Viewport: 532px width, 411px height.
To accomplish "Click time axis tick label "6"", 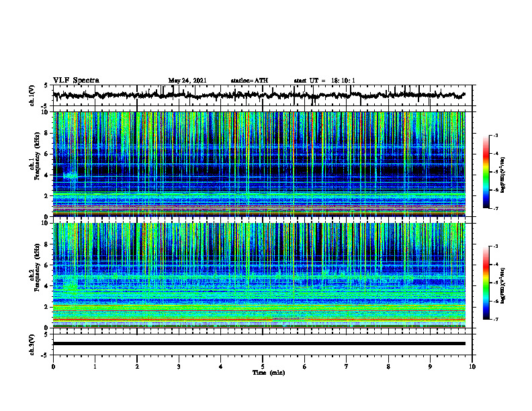I will coord(305,367).
